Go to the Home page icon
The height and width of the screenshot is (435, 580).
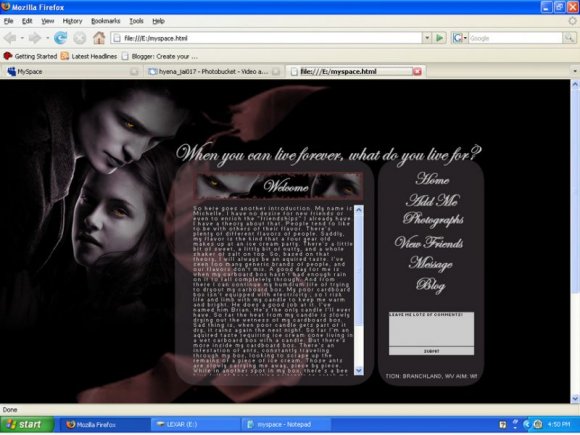pyautogui.click(x=99, y=38)
